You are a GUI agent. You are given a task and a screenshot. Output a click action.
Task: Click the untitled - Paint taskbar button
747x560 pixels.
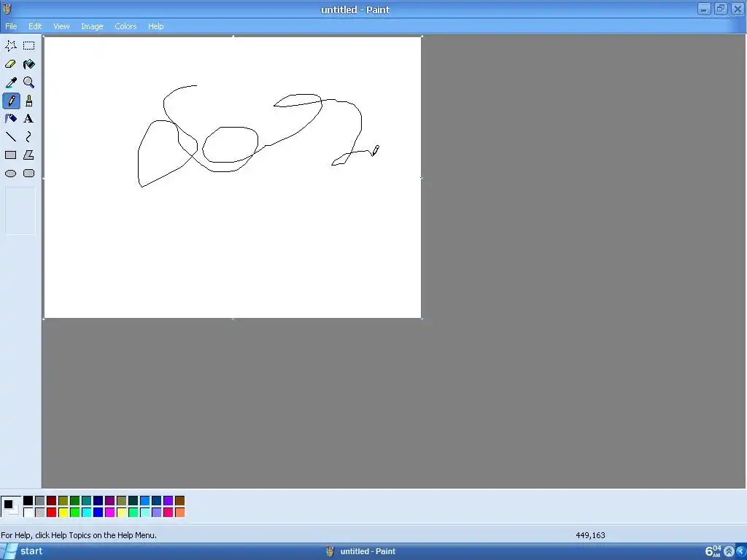(360, 551)
